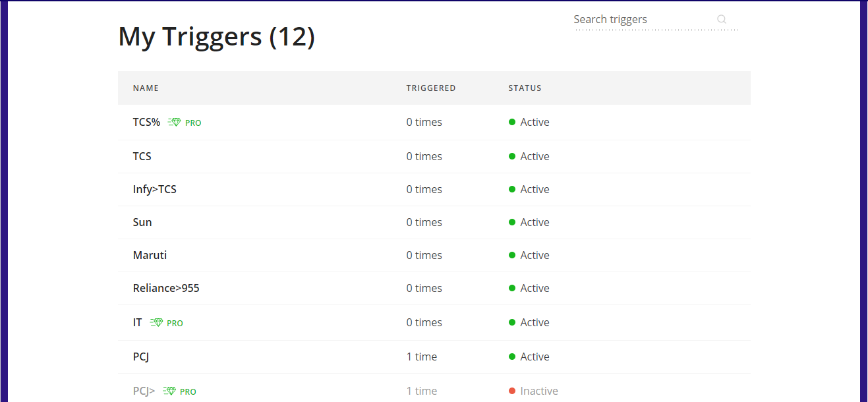Click the Active status of Sun
The width and height of the screenshot is (868, 402).
(535, 222)
